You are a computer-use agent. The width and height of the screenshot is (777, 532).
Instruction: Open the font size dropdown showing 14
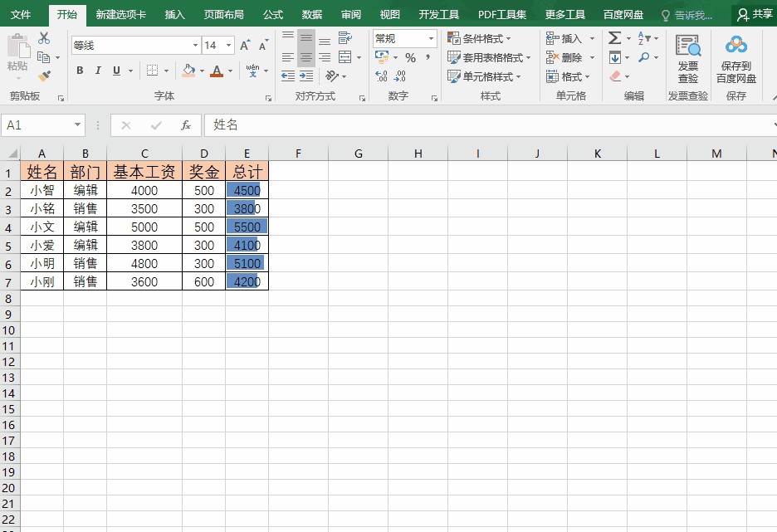pyautogui.click(x=228, y=46)
